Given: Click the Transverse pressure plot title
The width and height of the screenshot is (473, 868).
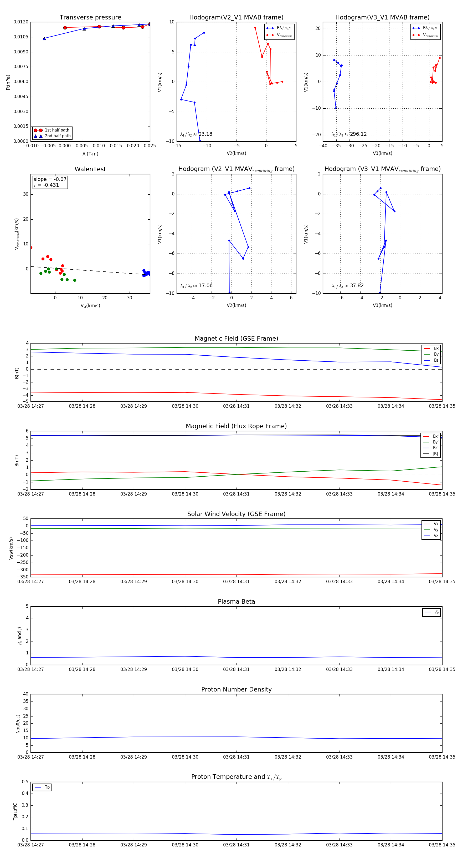Looking at the screenshot, I should coord(90,18).
